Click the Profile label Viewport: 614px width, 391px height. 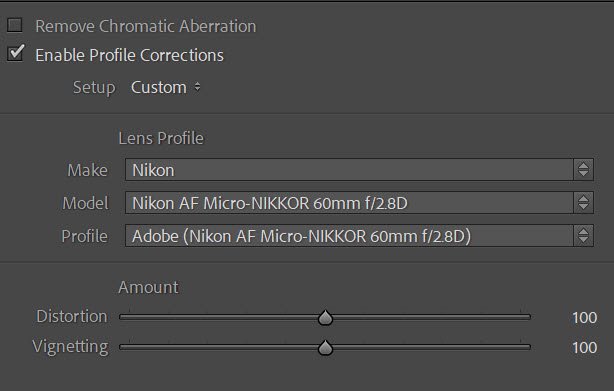coord(85,236)
